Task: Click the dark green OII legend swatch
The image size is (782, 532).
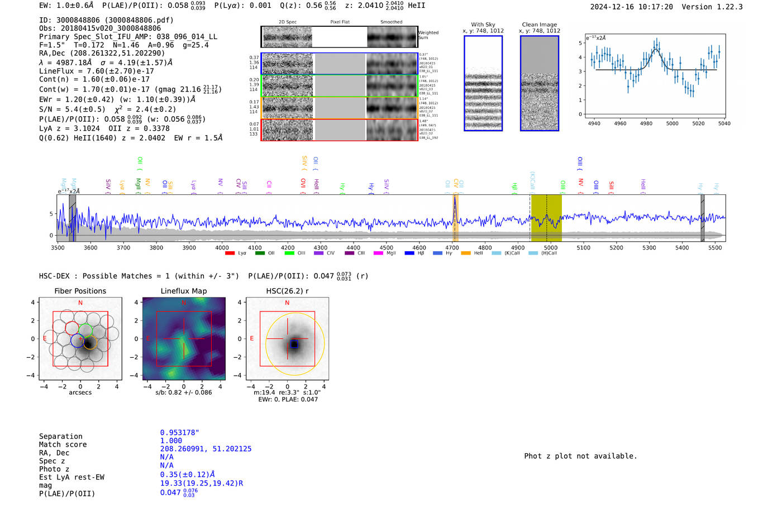Action: tap(260, 253)
